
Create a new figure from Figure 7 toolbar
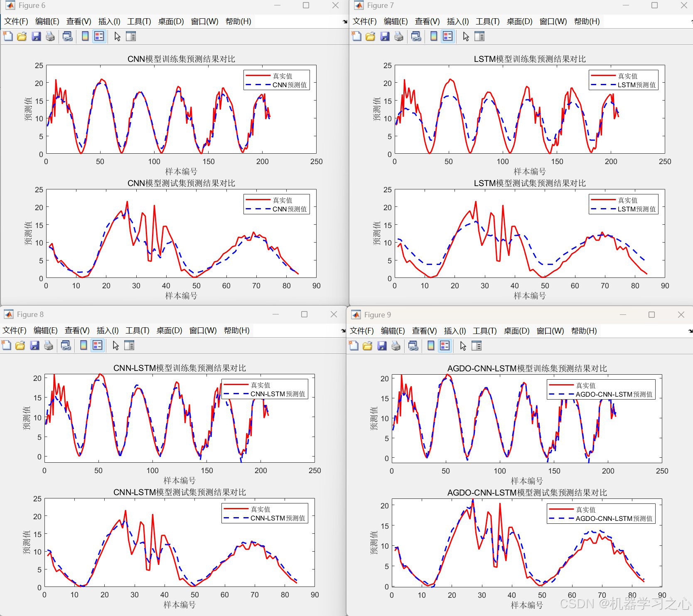point(356,37)
